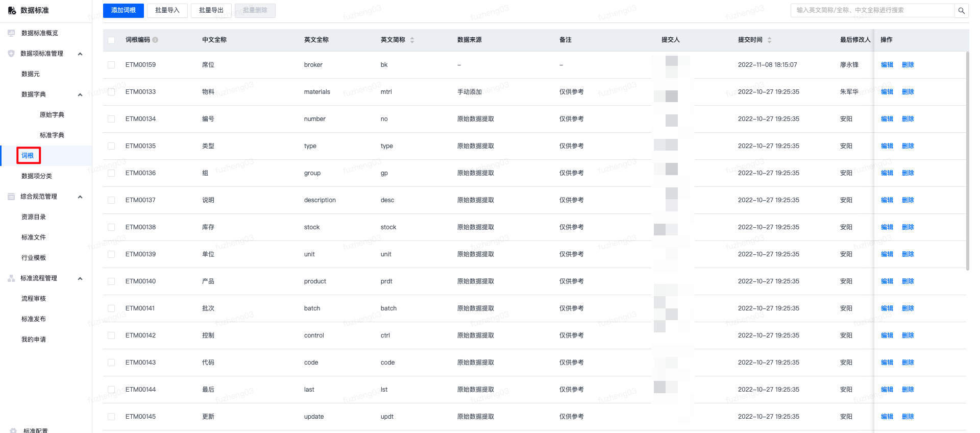980x433 pixels.
Task: Check the ETM00134 row checkbox
Action: pyautogui.click(x=111, y=119)
